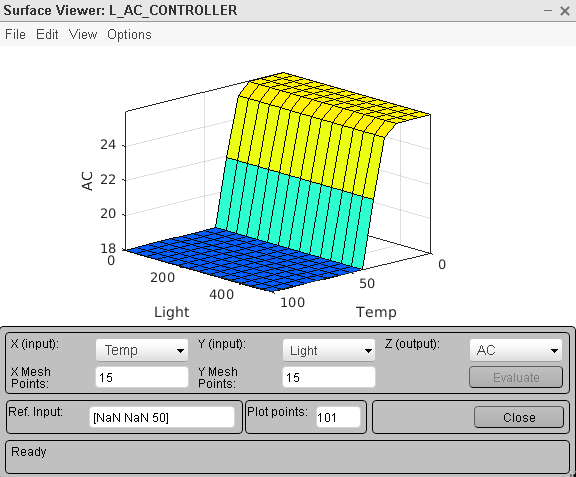Viewport: 576px width, 477px height.
Task: Click the Ref. Input: label
Action: [35, 412]
